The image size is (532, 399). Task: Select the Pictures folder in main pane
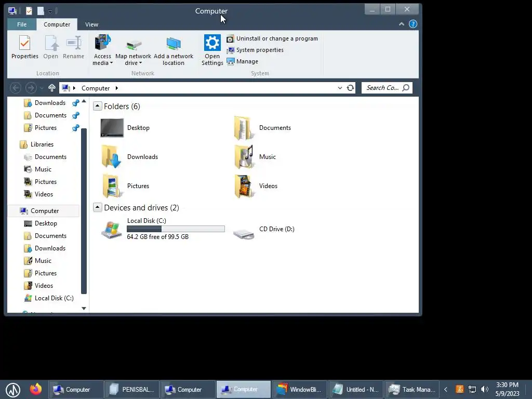coord(125,186)
